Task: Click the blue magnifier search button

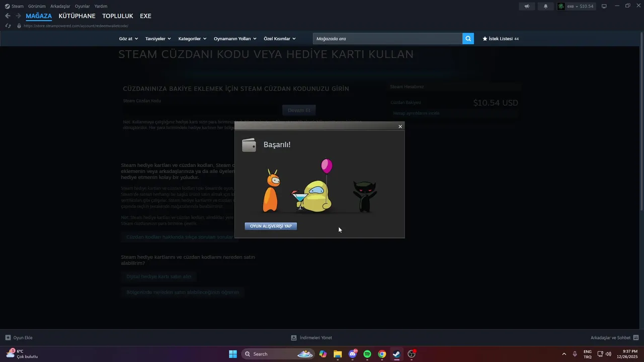Action: point(468,39)
